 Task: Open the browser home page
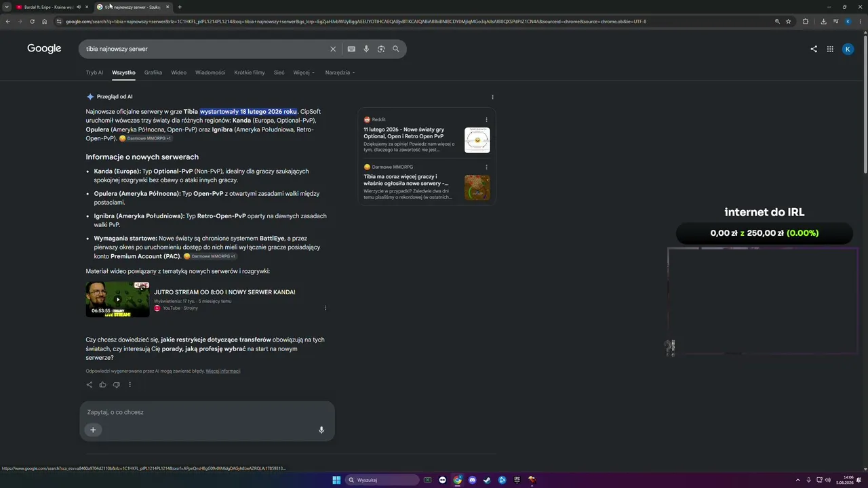[x=45, y=21]
